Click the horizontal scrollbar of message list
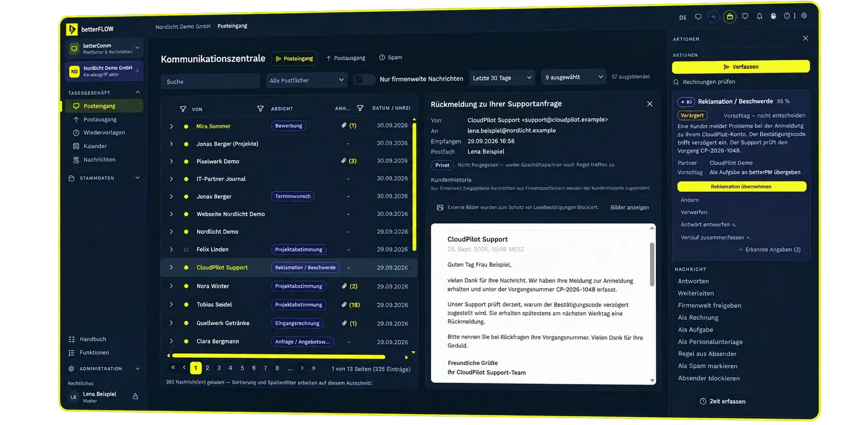868x425 pixels. coord(279,357)
